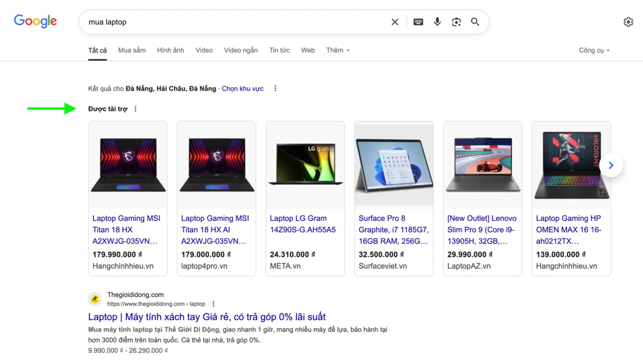
Task: Switch to the Mua sắm tab
Action: point(132,50)
